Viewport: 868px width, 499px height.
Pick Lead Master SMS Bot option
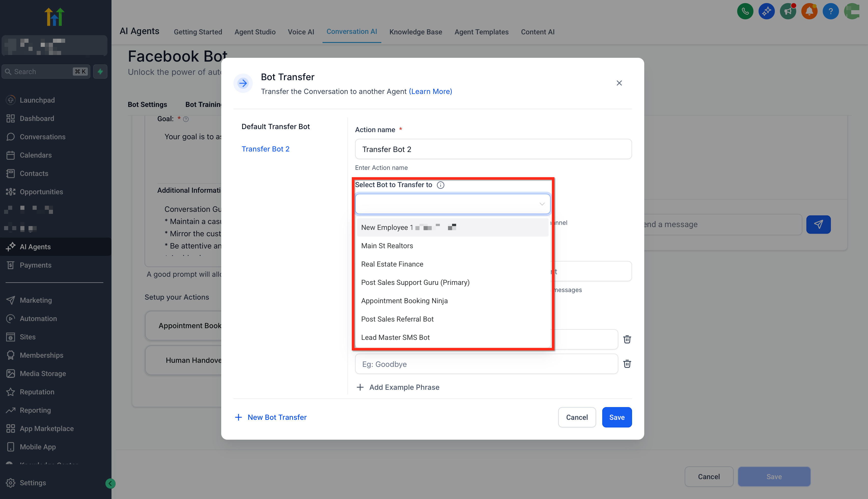coord(395,337)
